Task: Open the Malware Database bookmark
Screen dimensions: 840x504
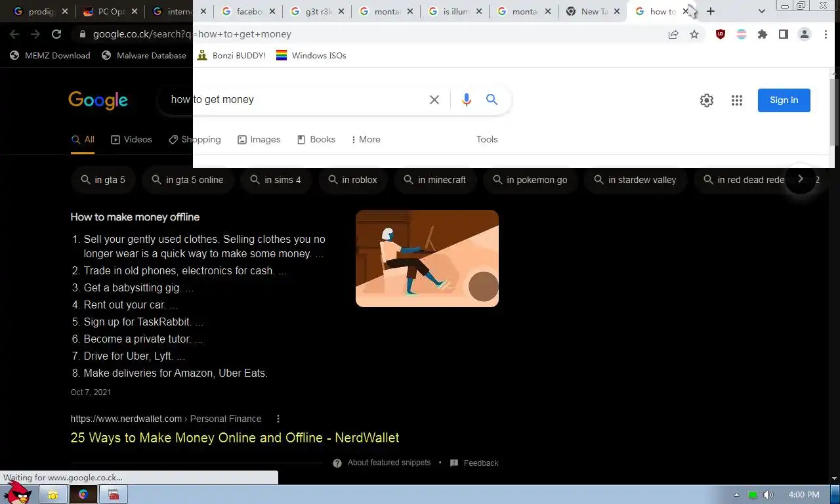Action: click(x=144, y=56)
